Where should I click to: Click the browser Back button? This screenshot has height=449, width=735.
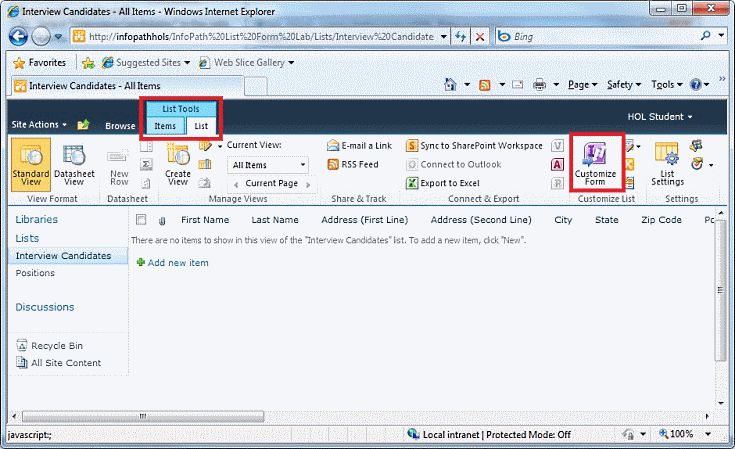coord(18,36)
